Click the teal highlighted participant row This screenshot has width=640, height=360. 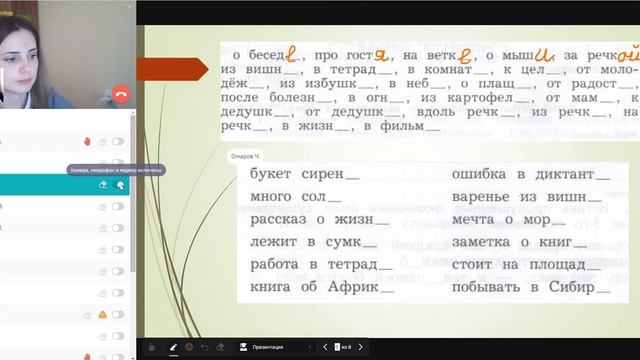point(64,185)
